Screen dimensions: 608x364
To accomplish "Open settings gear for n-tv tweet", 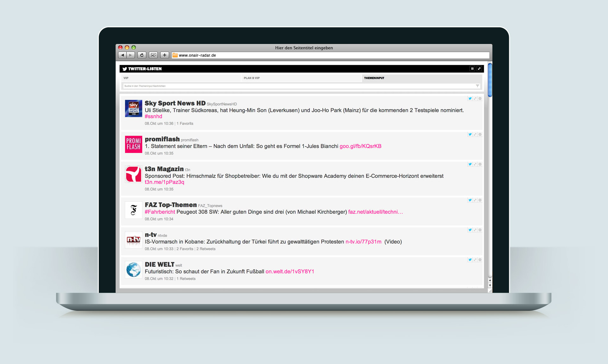I will [480, 230].
